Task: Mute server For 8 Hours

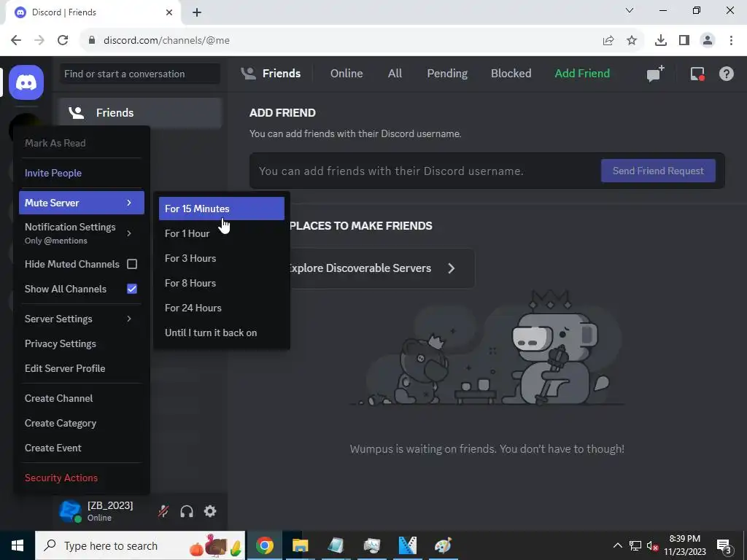Action: tap(222, 283)
